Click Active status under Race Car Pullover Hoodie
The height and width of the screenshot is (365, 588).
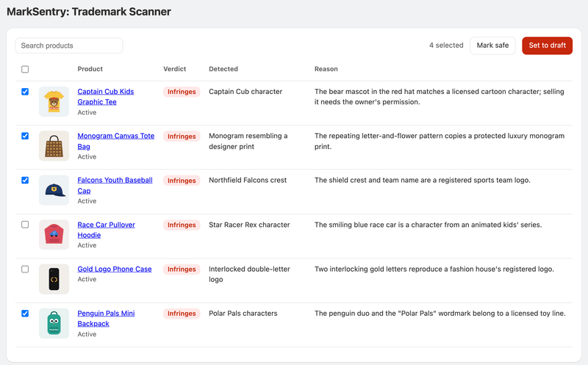click(x=87, y=245)
